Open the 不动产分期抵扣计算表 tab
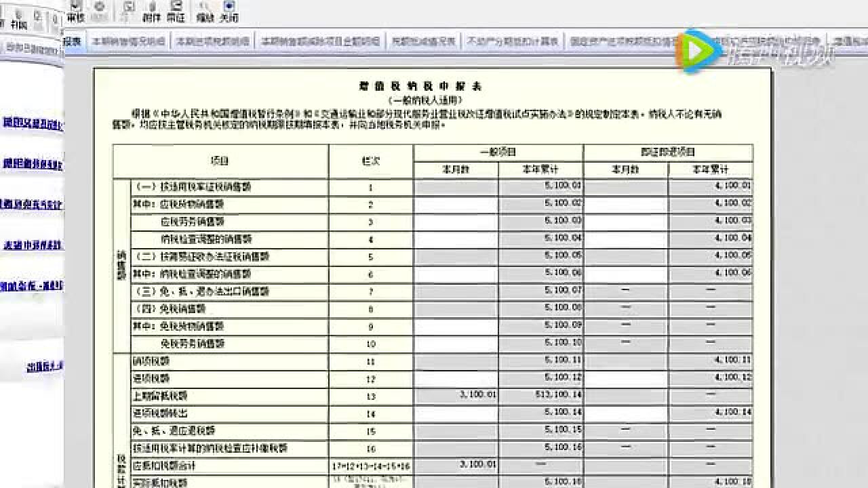The height and width of the screenshot is (488, 868). (513, 41)
